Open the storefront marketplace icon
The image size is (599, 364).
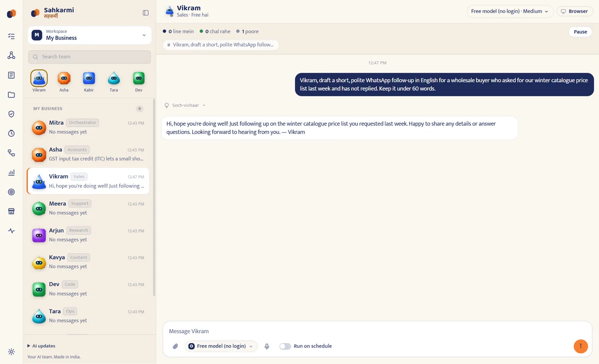11,212
